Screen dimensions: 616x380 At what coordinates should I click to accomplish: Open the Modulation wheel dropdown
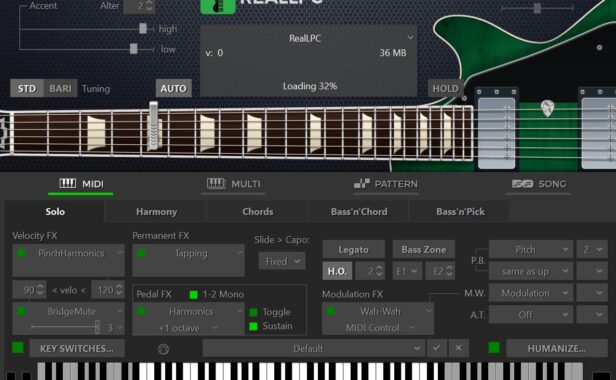pos(530,293)
